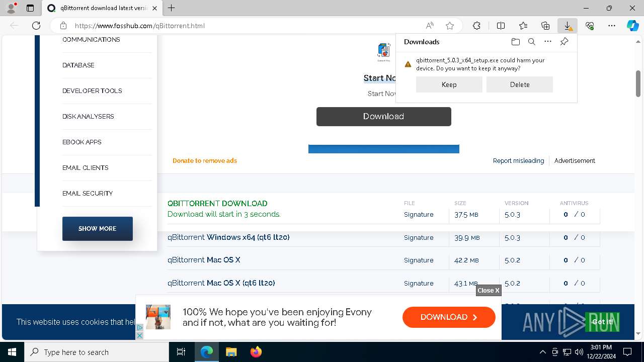Download qBittorrent Windows x64 (qt6 lt20)
This screenshot has width=644, height=362.
coord(228,237)
